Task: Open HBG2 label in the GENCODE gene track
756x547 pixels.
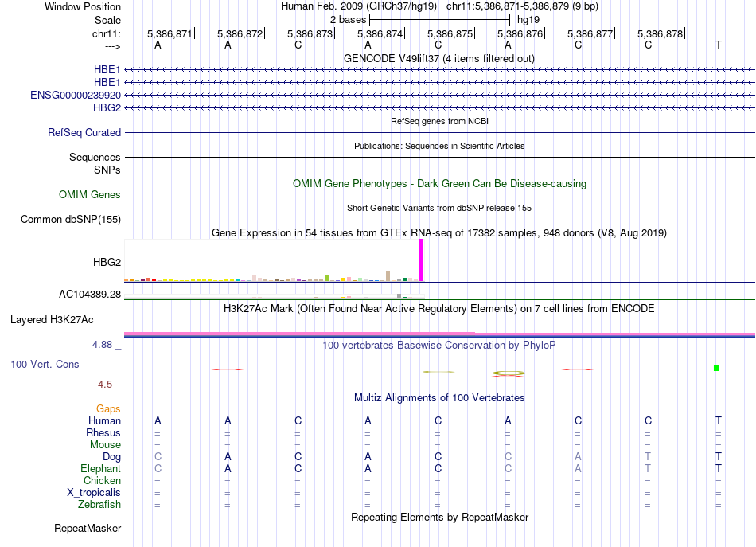Action: point(107,107)
